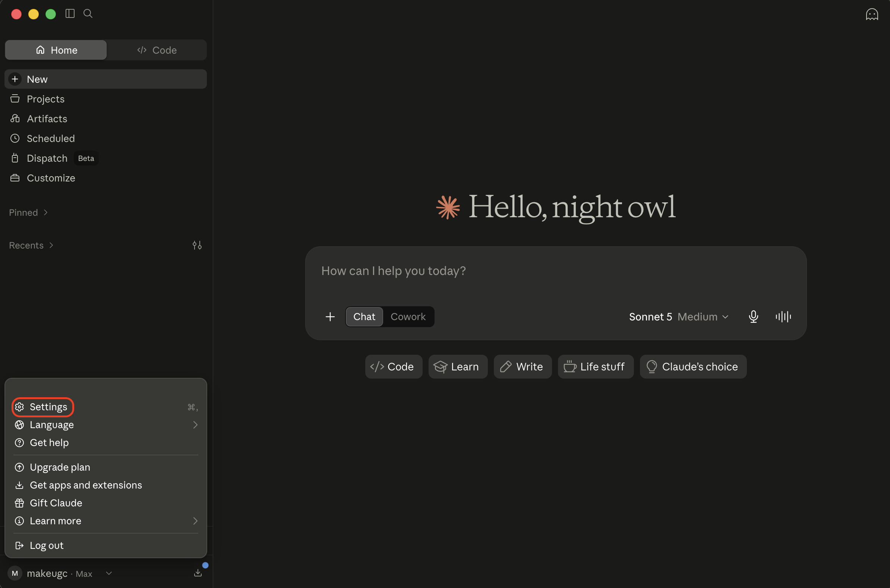Click the Upgrade plan arrow icon
Image resolution: width=890 pixels, height=588 pixels.
click(19, 467)
